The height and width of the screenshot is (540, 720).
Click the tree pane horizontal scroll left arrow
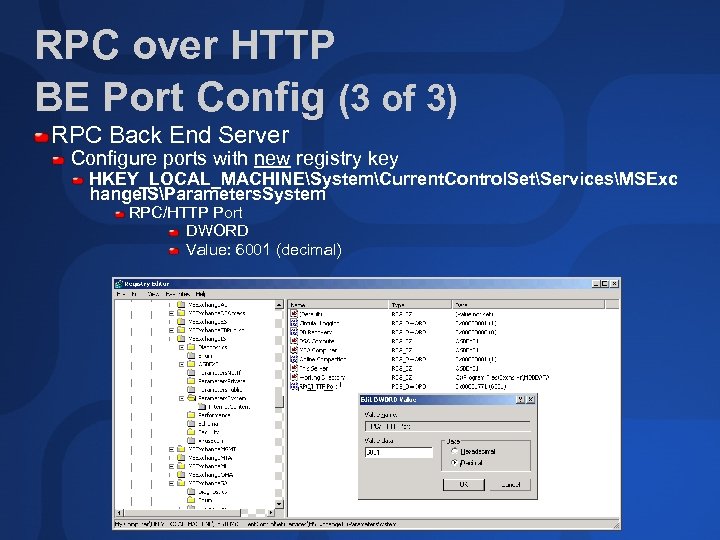click(x=119, y=512)
